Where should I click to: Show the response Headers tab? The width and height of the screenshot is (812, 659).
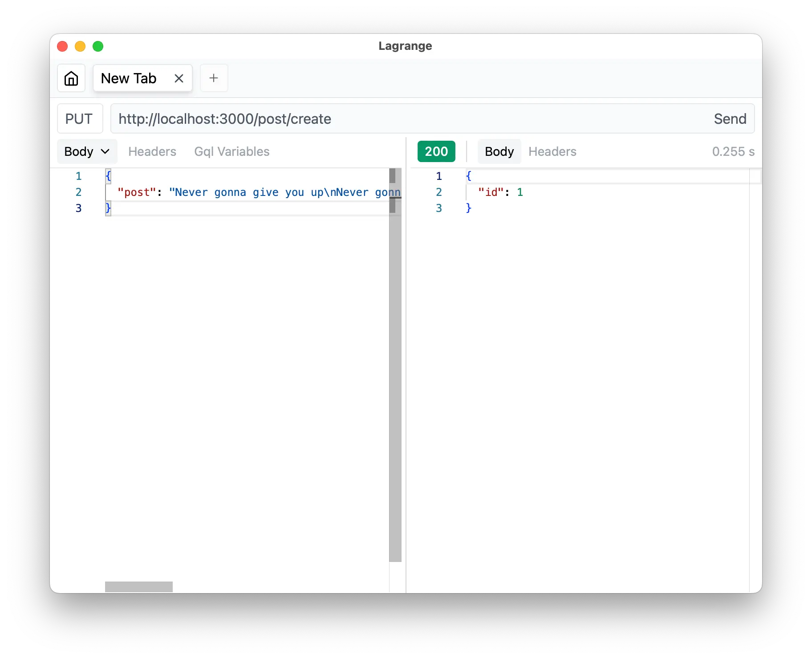(552, 151)
